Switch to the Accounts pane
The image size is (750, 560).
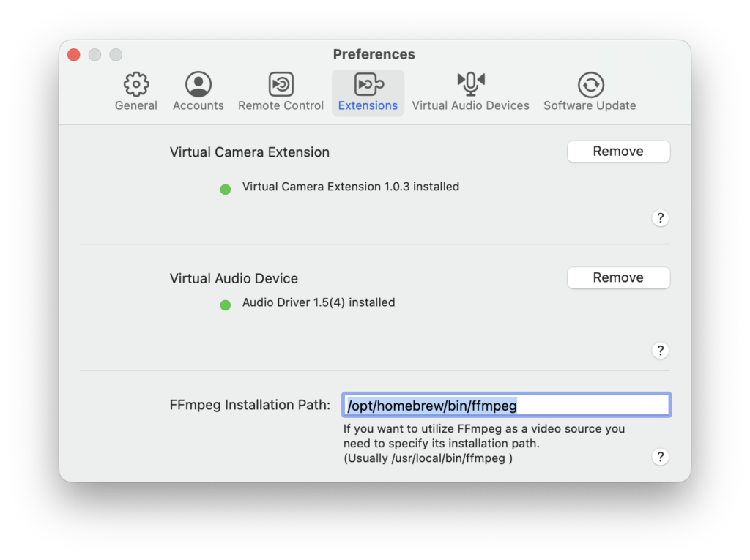[198, 92]
